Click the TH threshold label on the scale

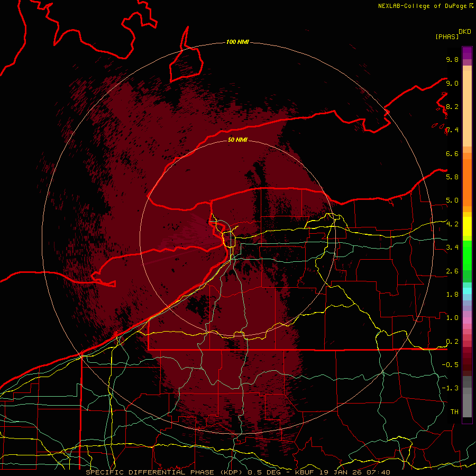click(x=454, y=411)
